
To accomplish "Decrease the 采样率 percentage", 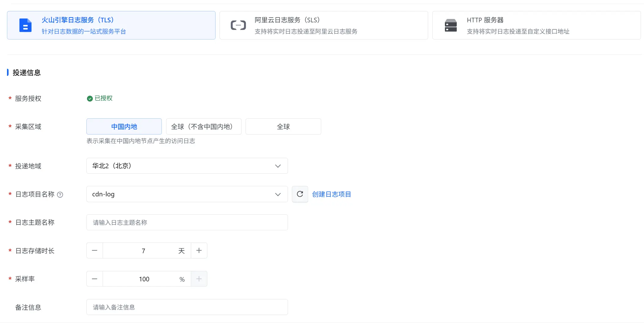I will (95, 279).
